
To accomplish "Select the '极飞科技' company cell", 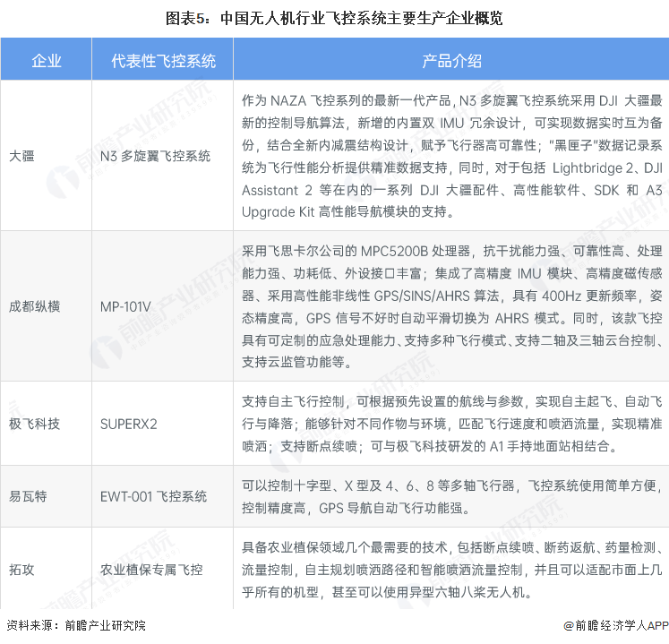I will tap(46, 424).
